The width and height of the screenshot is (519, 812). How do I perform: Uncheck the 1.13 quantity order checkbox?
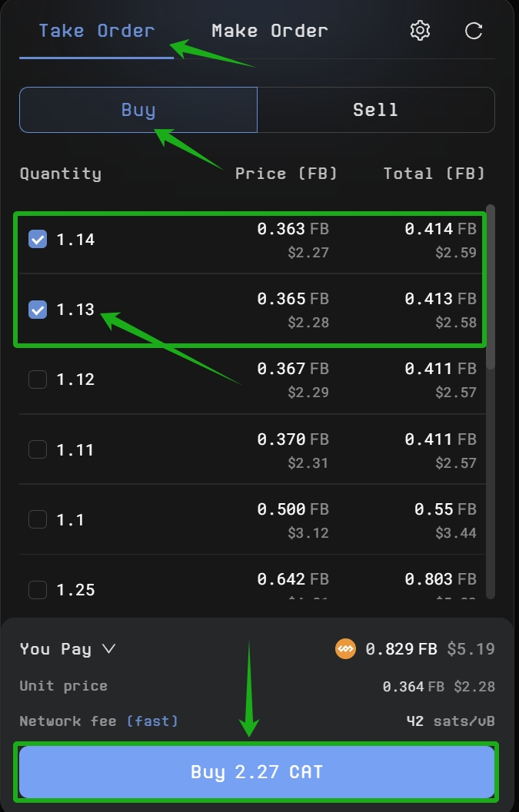(38, 310)
